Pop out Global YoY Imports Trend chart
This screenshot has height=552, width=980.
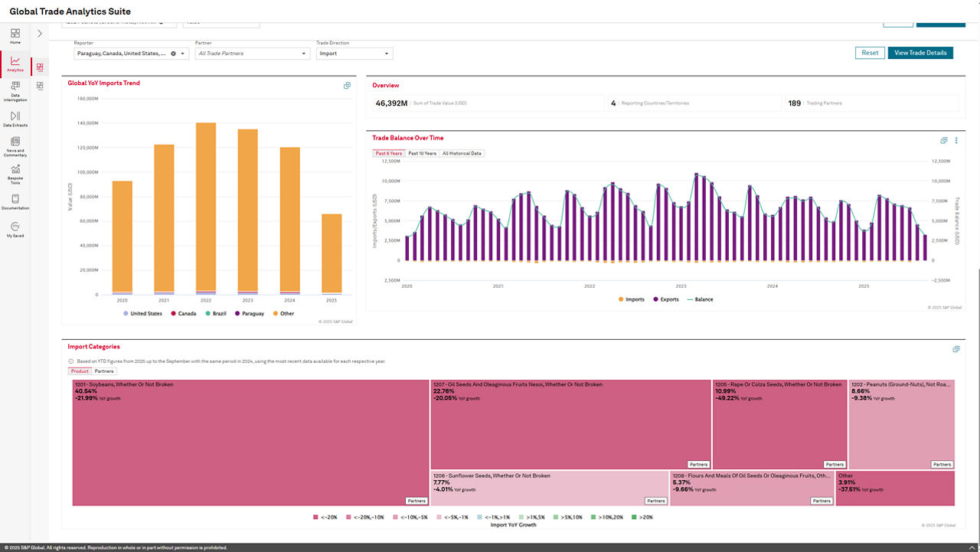(347, 86)
